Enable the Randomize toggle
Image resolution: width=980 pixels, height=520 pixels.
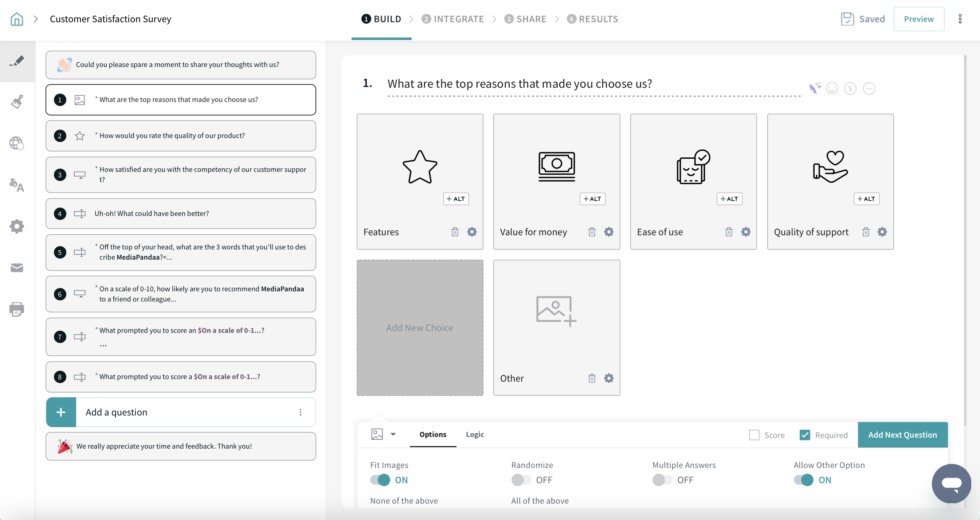(521, 480)
